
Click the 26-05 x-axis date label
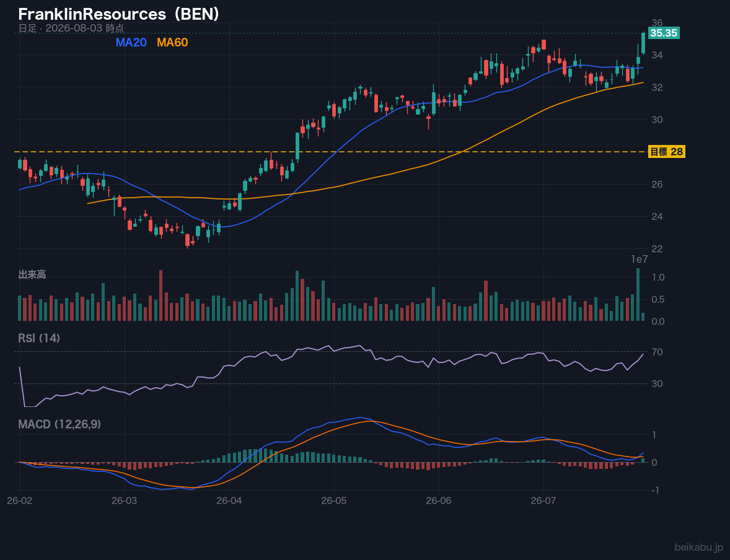click(x=334, y=501)
